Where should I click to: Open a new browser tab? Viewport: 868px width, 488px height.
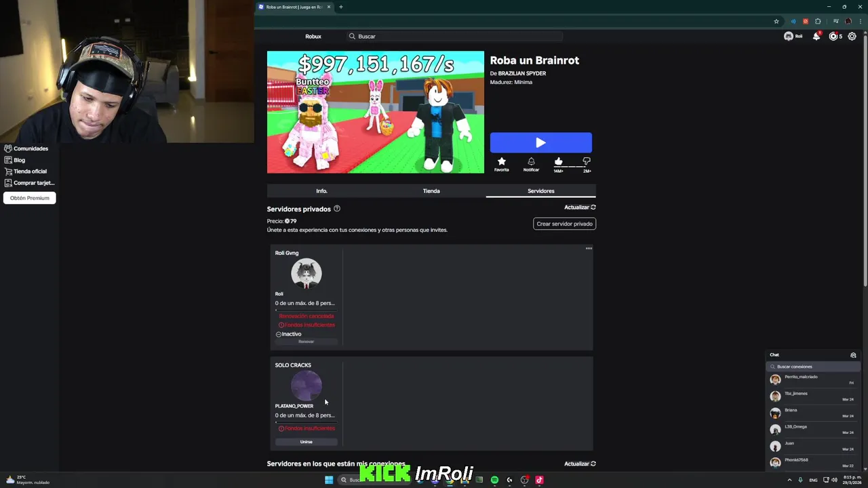(x=341, y=7)
